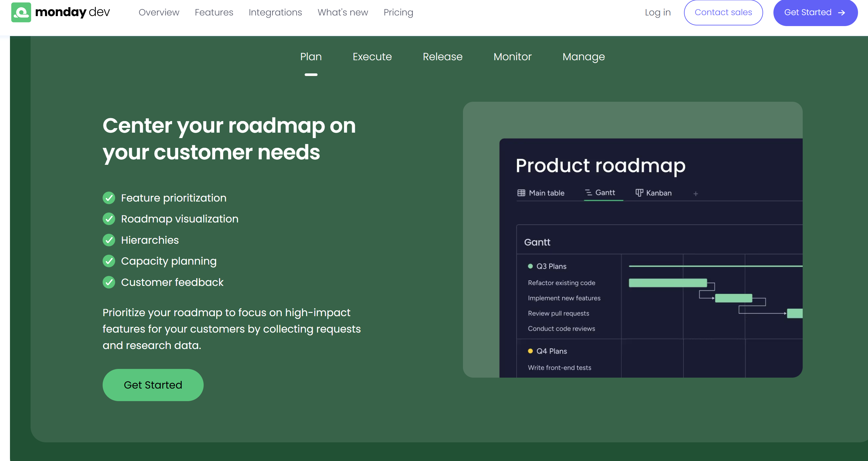
Task: Click the Review pull requests row label
Action: point(558,313)
